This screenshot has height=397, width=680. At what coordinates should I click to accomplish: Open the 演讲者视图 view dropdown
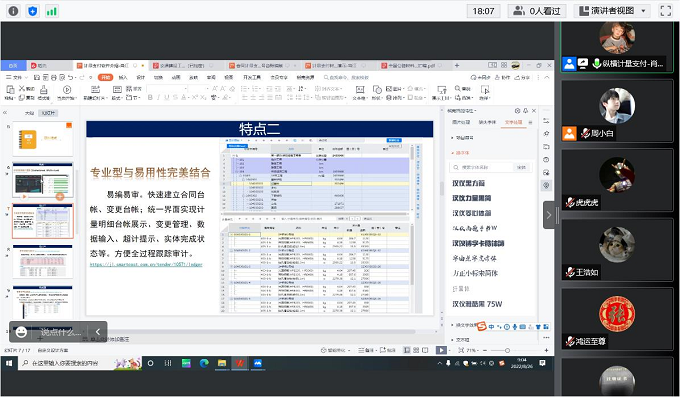tap(612, 11)
